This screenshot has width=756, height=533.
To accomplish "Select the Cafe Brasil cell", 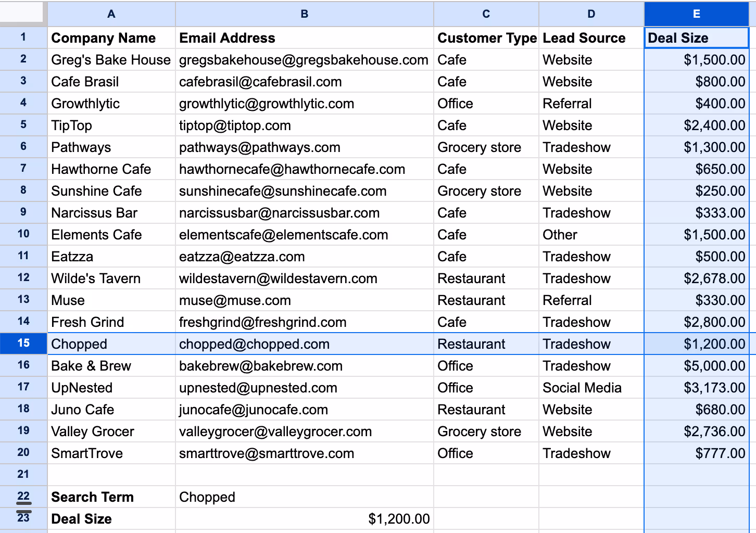I will pyautogui.click(x=111, y=82).
